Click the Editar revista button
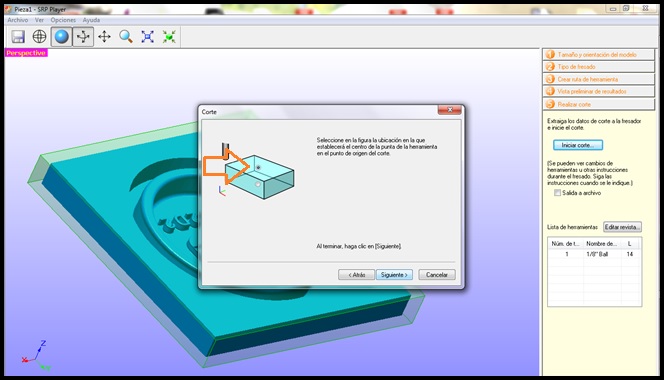The image size is (664, 380). point(622,227)
